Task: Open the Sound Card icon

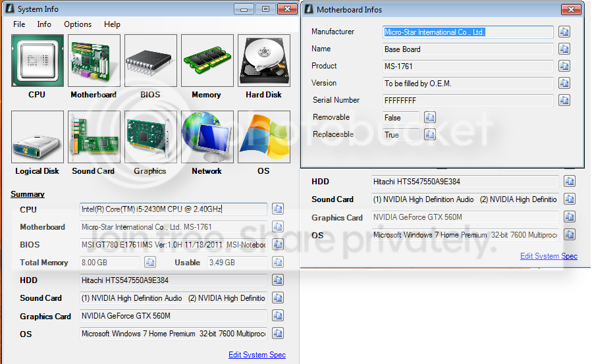Action: (x=94, y=137)
